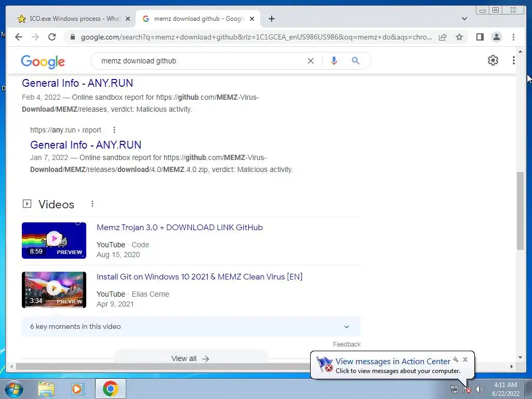Open Google apps dots beside gear

click(514, 60)
